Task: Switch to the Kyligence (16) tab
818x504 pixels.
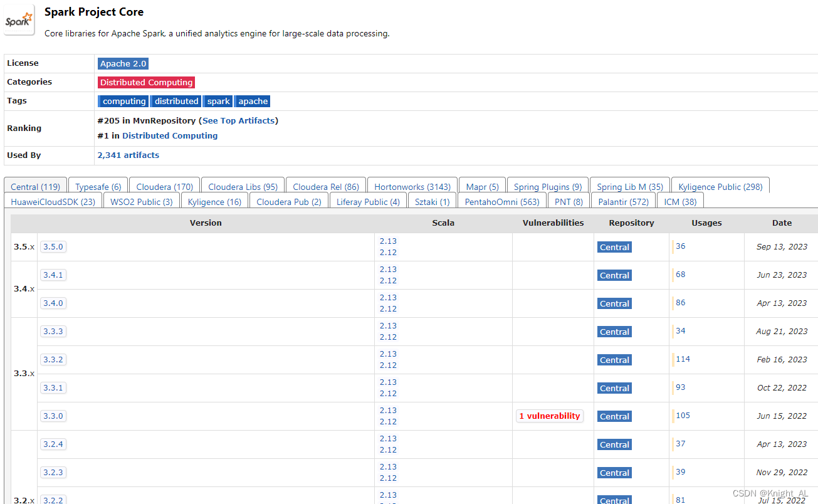Action: pos(214,202)
